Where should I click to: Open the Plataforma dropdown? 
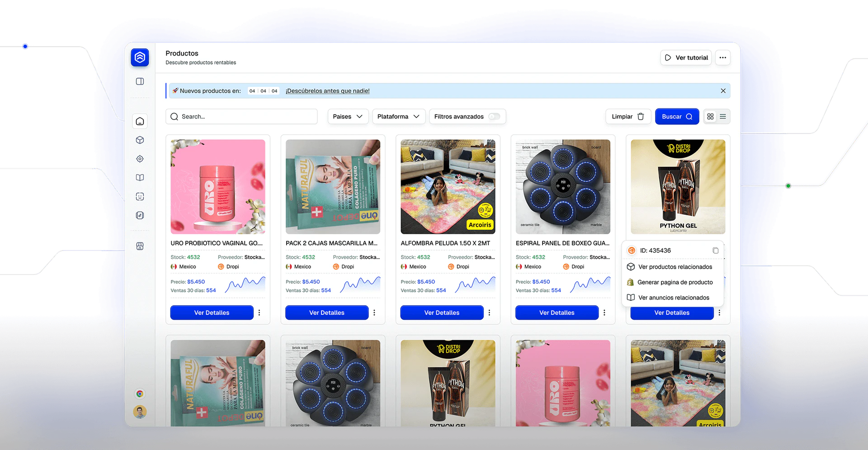coord(398,116)
